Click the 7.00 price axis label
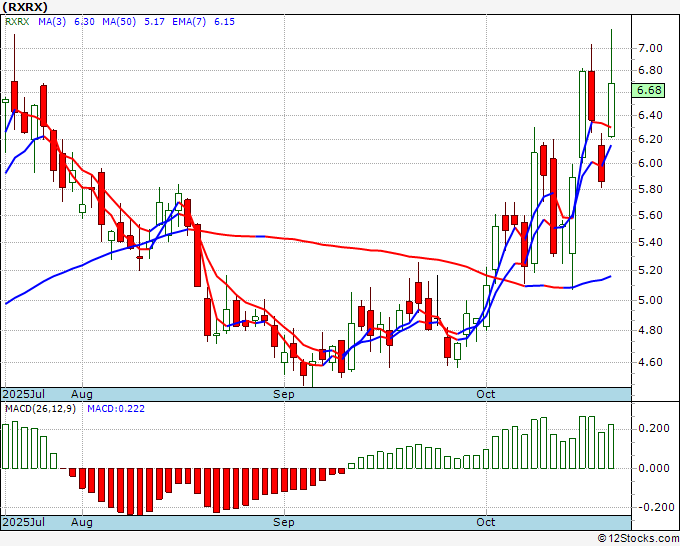The image size is (680, 546). (650, 48)
